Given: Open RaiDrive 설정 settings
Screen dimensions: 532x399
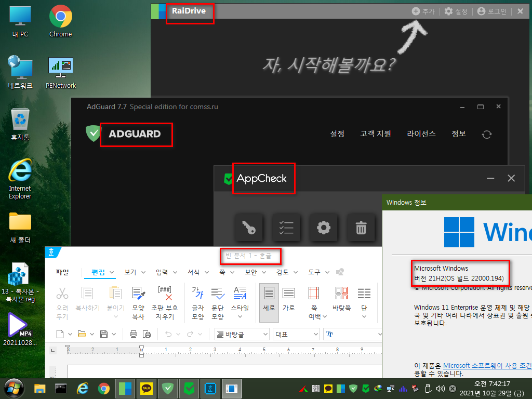Looking at the screenshot, I should click(456, 11).
